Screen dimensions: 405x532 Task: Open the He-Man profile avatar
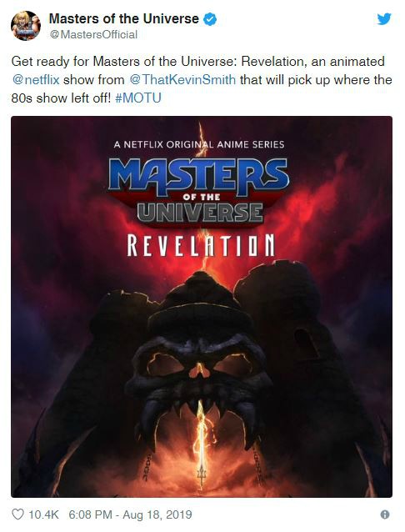click(26, 26)
